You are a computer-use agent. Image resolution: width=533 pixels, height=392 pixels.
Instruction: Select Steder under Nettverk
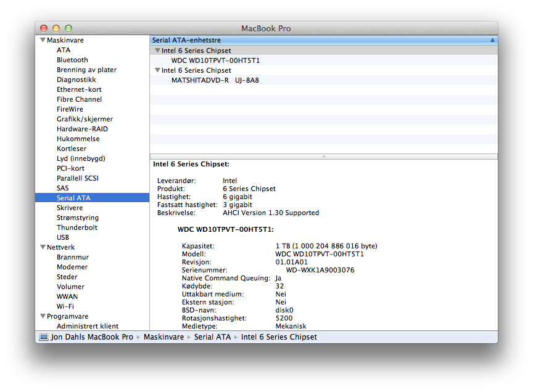pyautogui.click(x=67, y=277)
